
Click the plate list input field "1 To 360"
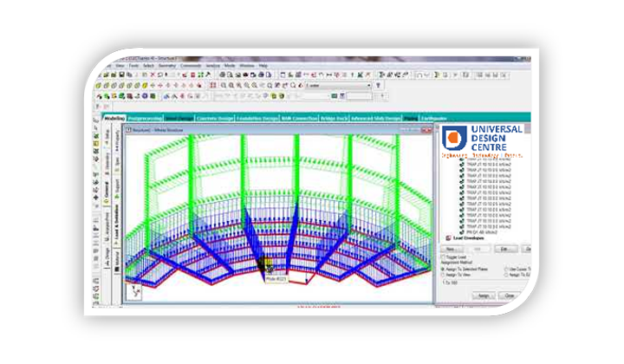pyautogui.click(x=484, y=283)
